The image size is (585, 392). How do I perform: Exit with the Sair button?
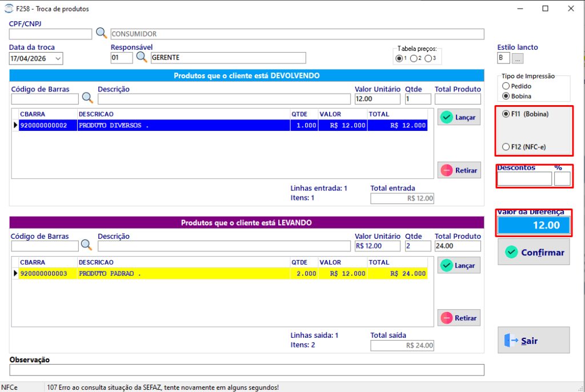(x=534, y=340)
